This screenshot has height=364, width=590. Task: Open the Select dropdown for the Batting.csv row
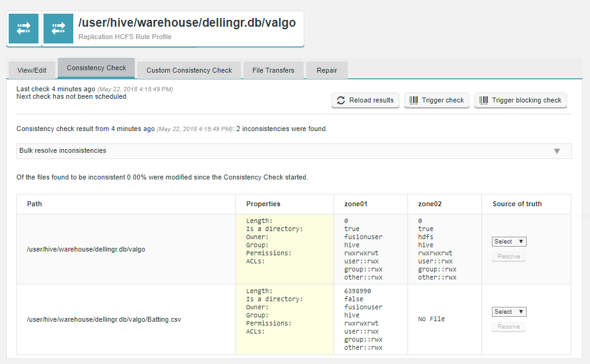tap(509, 312)
